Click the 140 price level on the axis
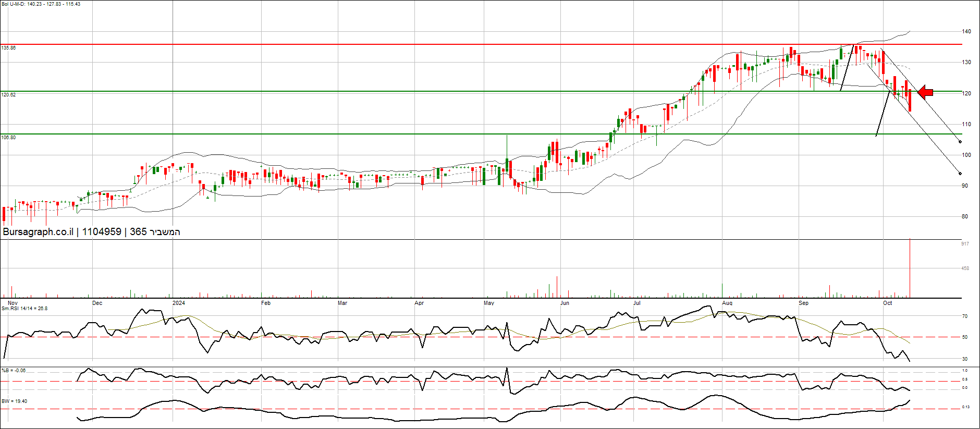Image resolution: width=980 pixels, height=429 pixels. (x=966, y=31)
